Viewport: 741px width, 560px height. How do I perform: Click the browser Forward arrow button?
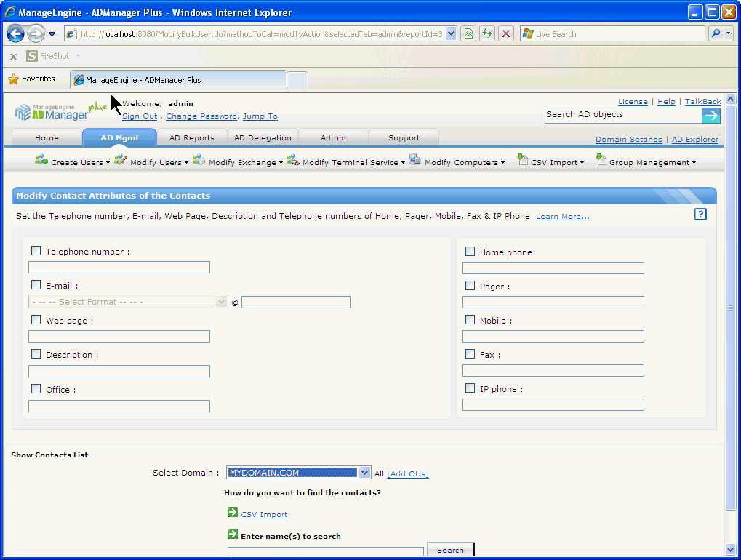36,33
